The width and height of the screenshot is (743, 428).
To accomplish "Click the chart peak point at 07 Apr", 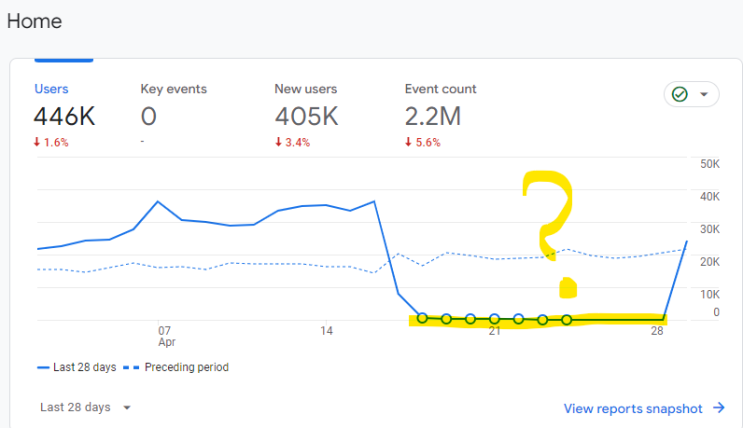I will 158,201.
